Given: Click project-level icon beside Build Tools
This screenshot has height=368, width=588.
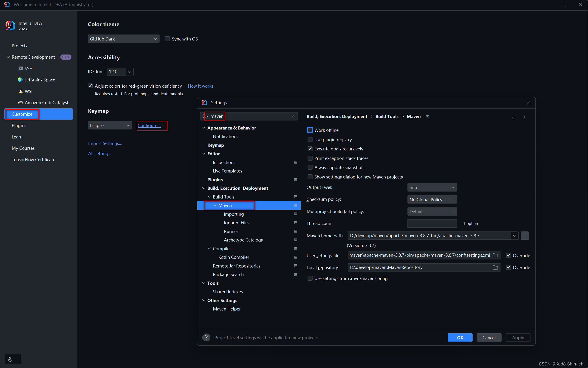Looking at the screenshot, I should pos(296,197).
